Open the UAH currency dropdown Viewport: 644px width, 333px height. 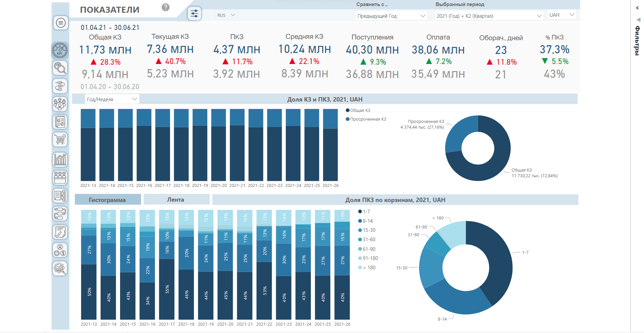tap(562, 15)
